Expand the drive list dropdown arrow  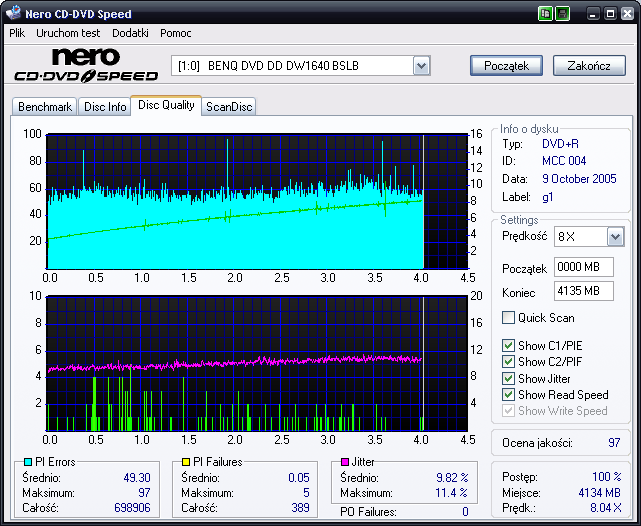421,66
